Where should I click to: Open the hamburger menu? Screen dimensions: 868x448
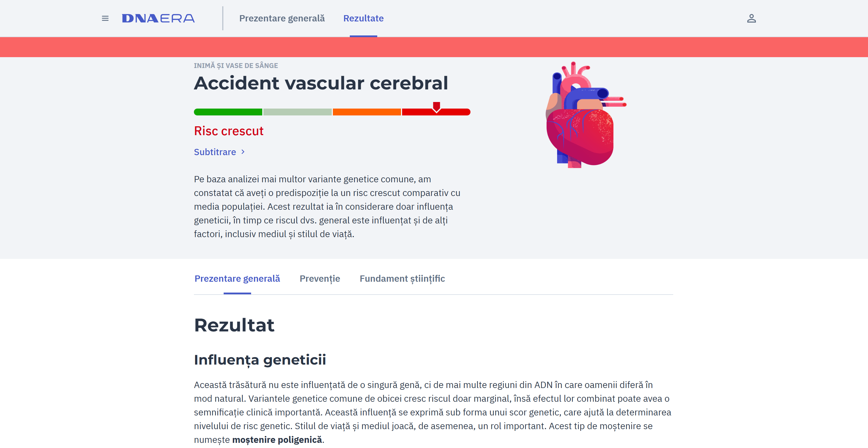point(105,18)
